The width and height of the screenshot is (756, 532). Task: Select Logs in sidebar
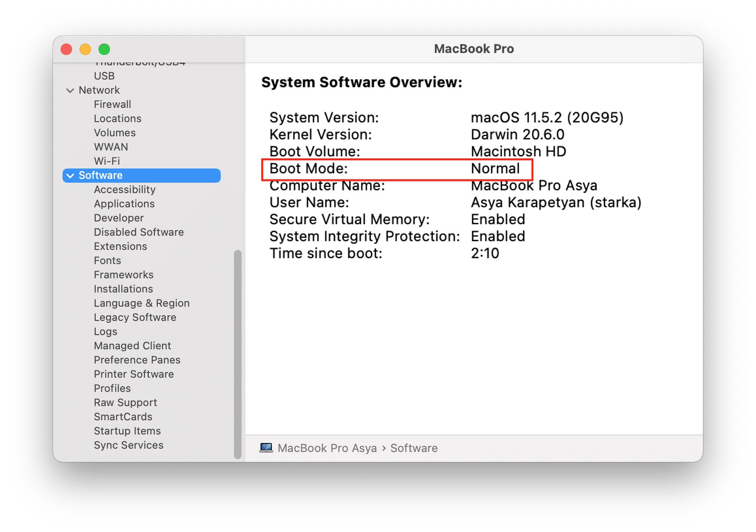coord(106,331)
